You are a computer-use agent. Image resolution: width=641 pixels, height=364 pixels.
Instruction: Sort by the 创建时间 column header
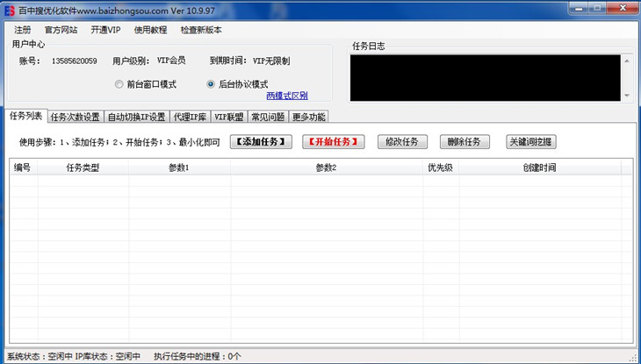tap(540, 167)
